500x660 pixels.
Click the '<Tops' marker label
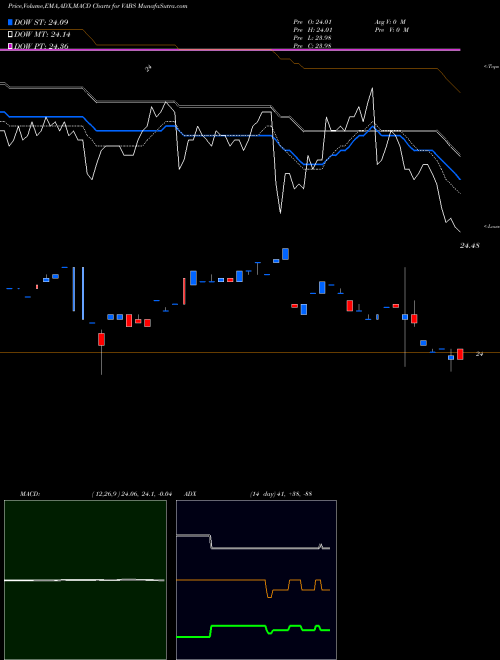[x=492, y=67]
